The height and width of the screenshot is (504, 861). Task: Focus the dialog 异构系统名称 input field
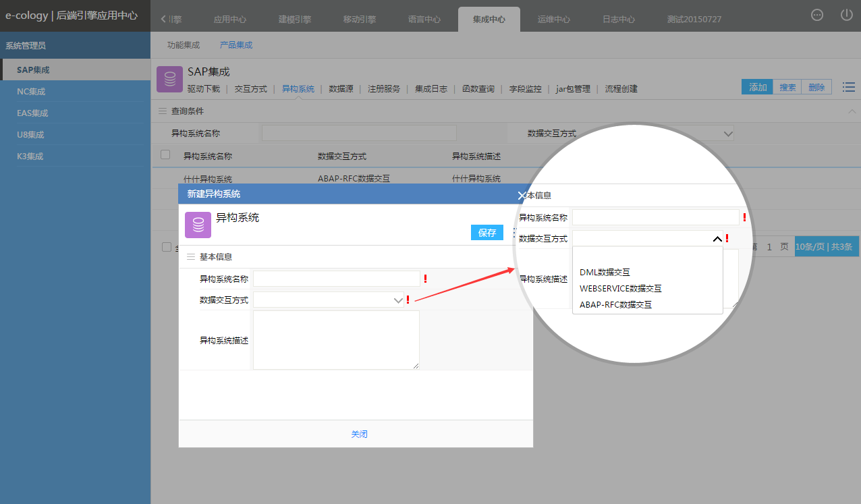336,279
